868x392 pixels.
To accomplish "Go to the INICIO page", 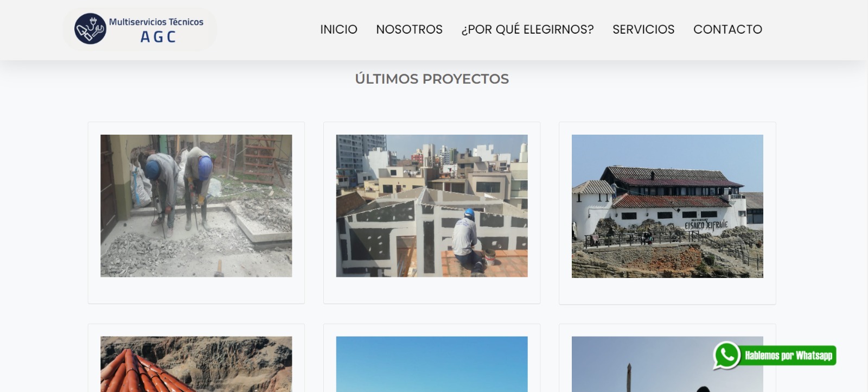I will tap(339, 29).
